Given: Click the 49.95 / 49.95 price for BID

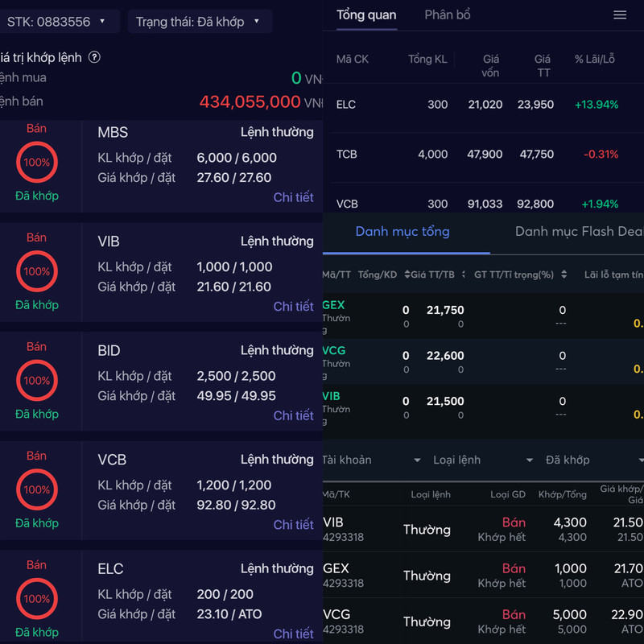Looking at the screenshot, I should pos(236,396).
